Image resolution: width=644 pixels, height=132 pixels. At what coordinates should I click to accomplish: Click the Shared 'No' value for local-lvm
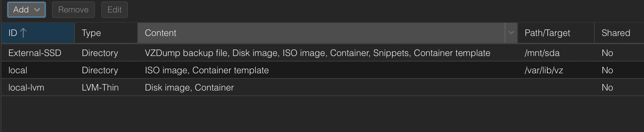click(607, 87)
